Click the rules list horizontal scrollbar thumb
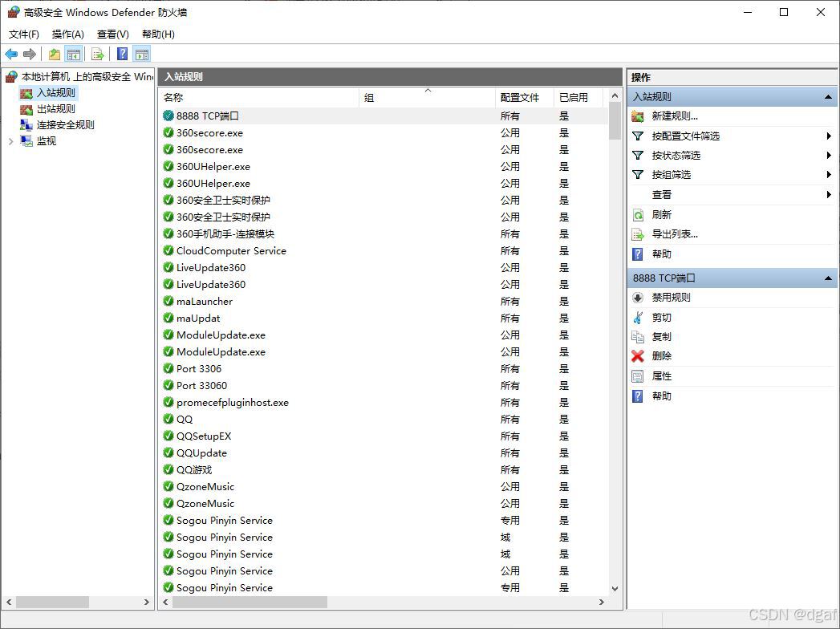The height and width of the screenshot is (629, 840). pyautogui.click(x=250, y=603)
